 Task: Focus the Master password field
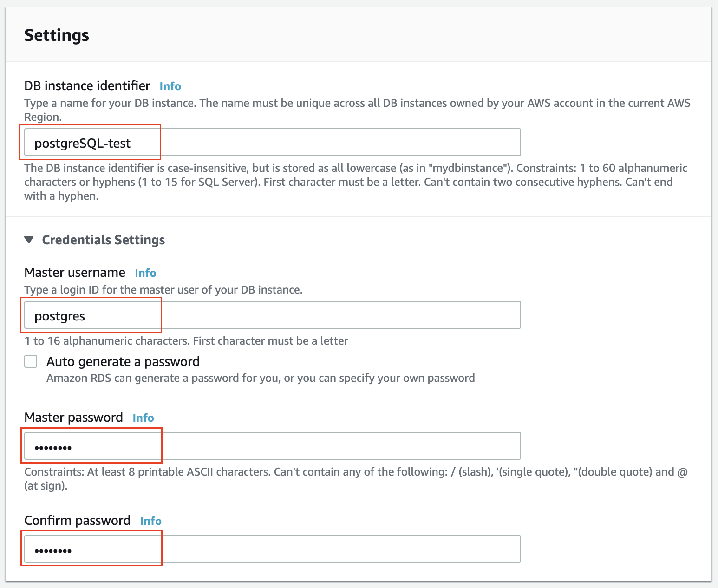click(x=272, y=446)
